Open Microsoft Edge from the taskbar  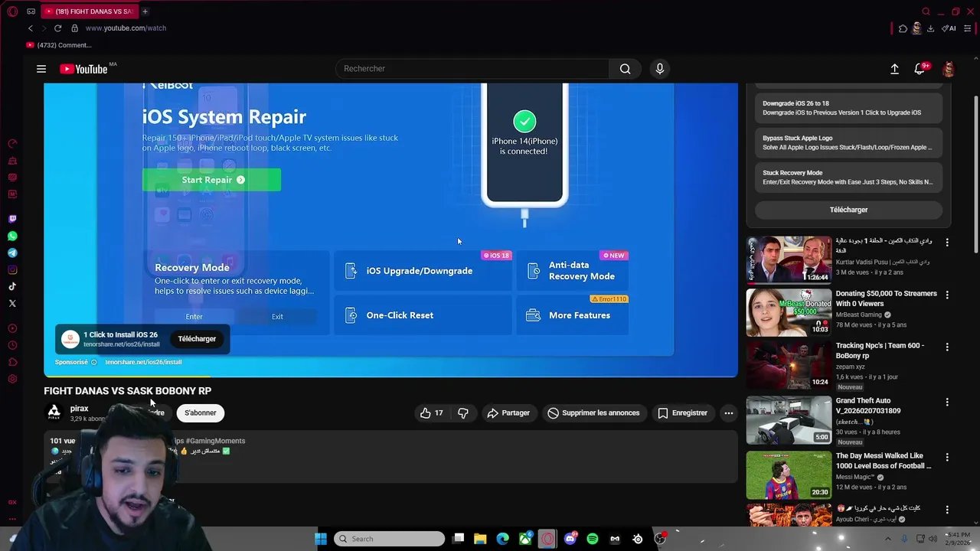[502, 539]
